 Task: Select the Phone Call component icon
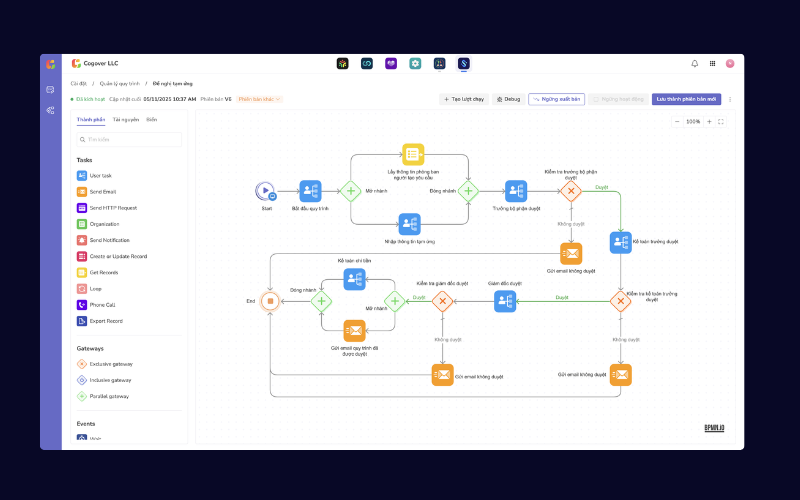click(x=82, y=305)
